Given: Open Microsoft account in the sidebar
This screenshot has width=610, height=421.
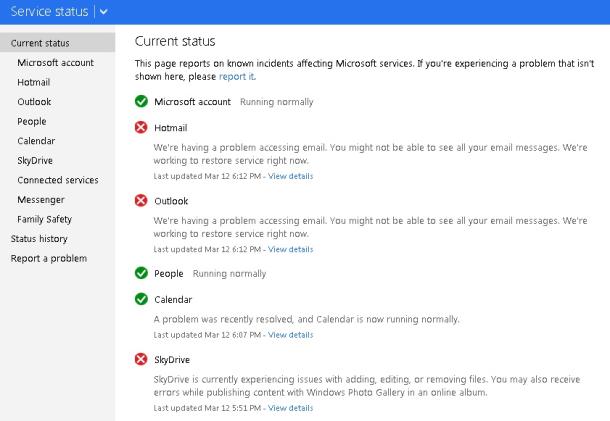Looking at the screenshot, I should (56, 63).
